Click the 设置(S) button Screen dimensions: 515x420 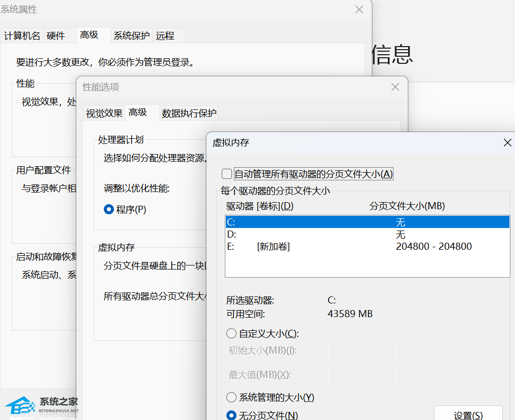click(x=468, y=414)
